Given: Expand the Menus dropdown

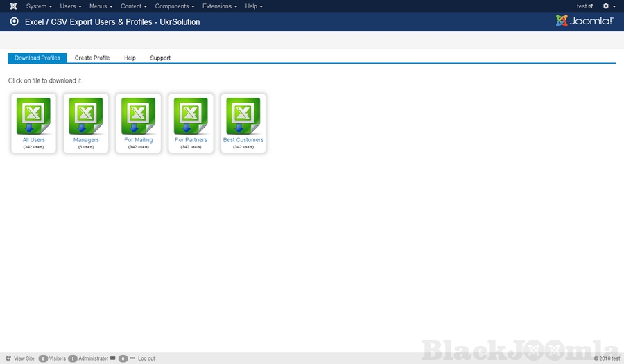Looking at the screenshot, I should pos(101,6).
